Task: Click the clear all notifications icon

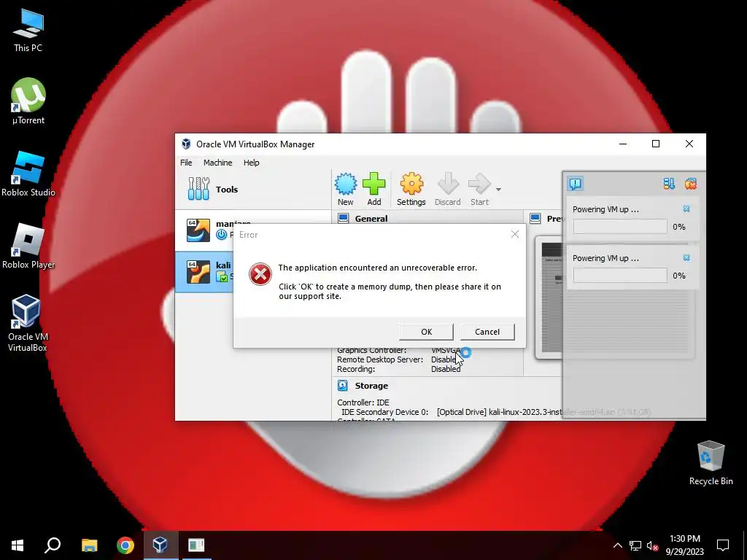Action: (690, 184)
